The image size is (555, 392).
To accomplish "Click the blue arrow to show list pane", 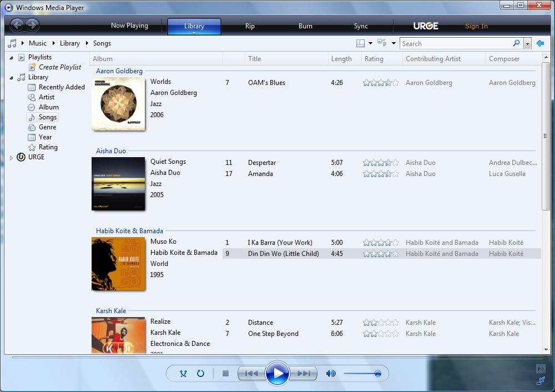I will [x=540, y=43].
